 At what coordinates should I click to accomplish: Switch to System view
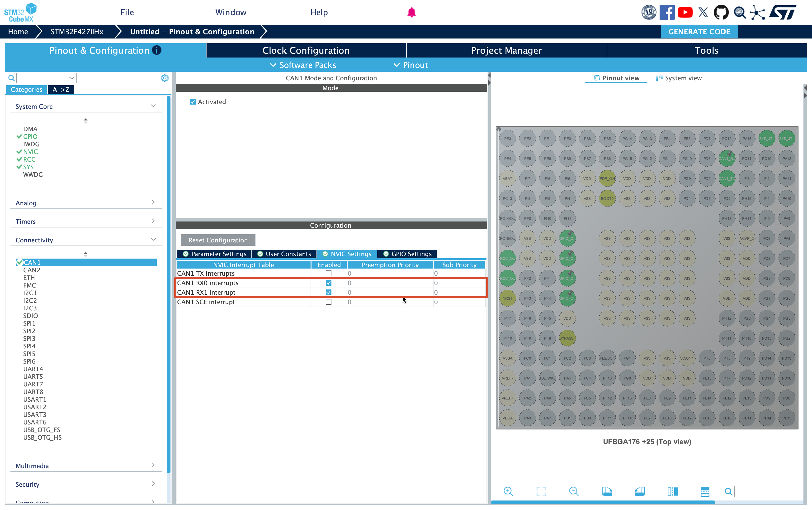[x=679, y=78]
